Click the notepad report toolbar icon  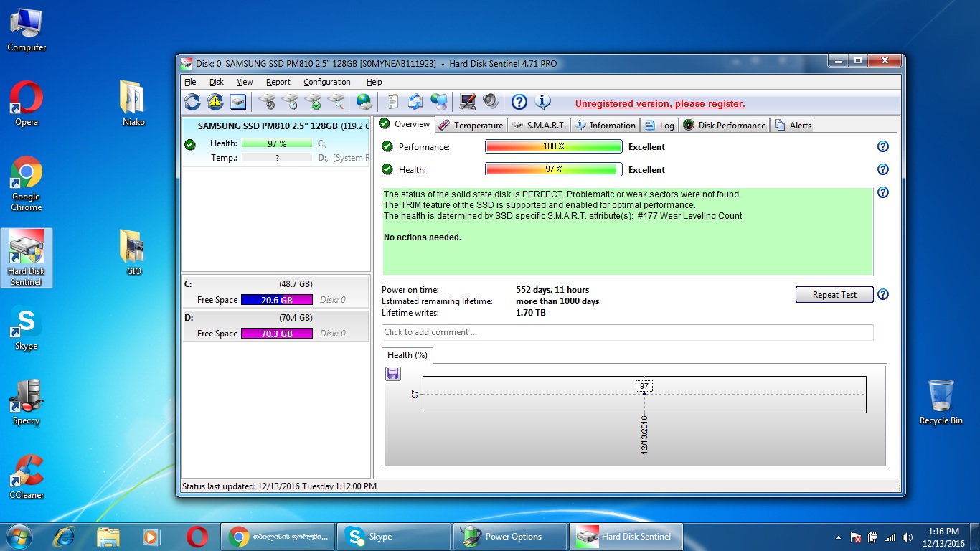(392, 102)
